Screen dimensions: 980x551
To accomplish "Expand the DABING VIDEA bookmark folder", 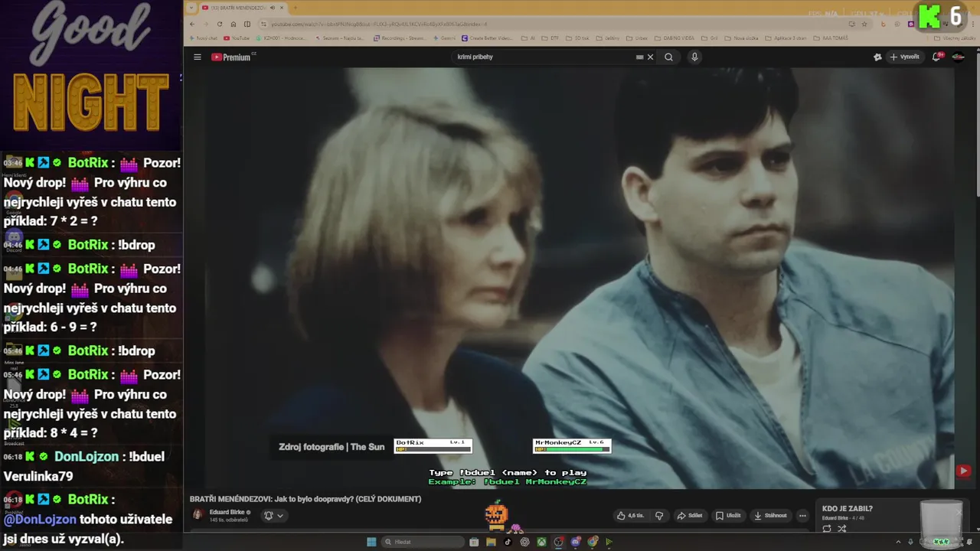I will click(x=675, y=38).
